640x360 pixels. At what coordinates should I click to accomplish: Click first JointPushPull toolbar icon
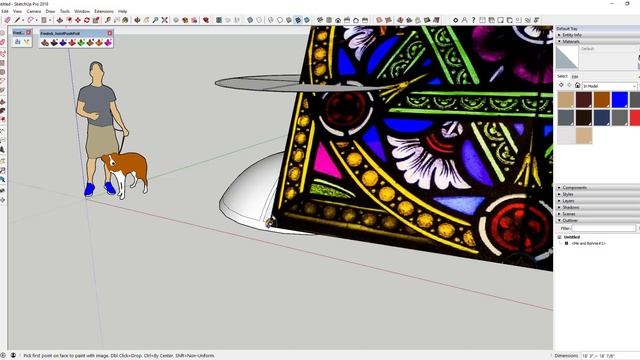click(45, 42)
